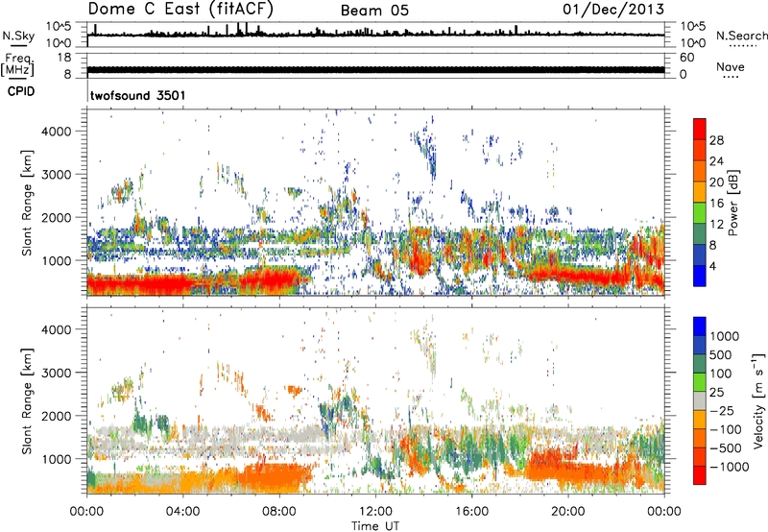Viewport: 768px width, 532px height.
Task: Click the 'N.Search' legend label
Action: 741,36
